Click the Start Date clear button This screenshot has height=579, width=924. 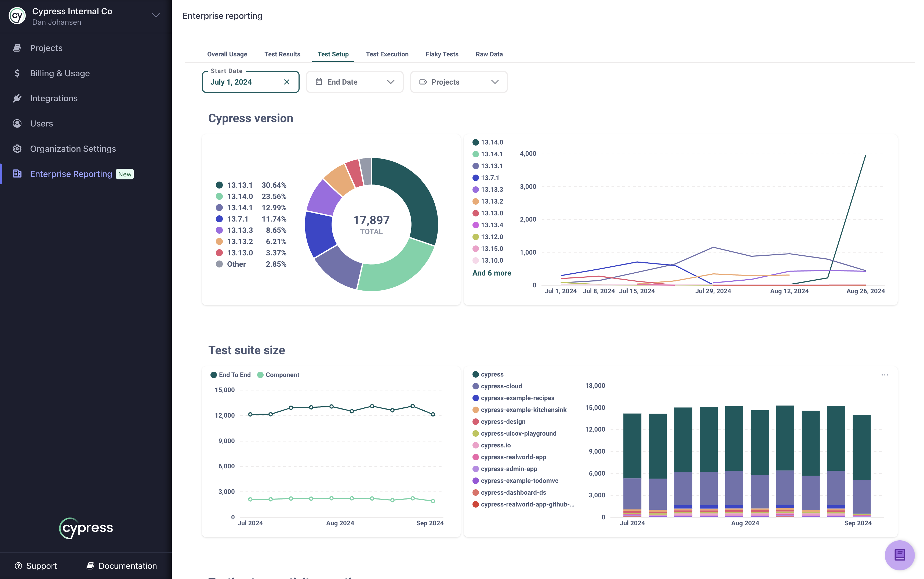click(x=287, y=81)
